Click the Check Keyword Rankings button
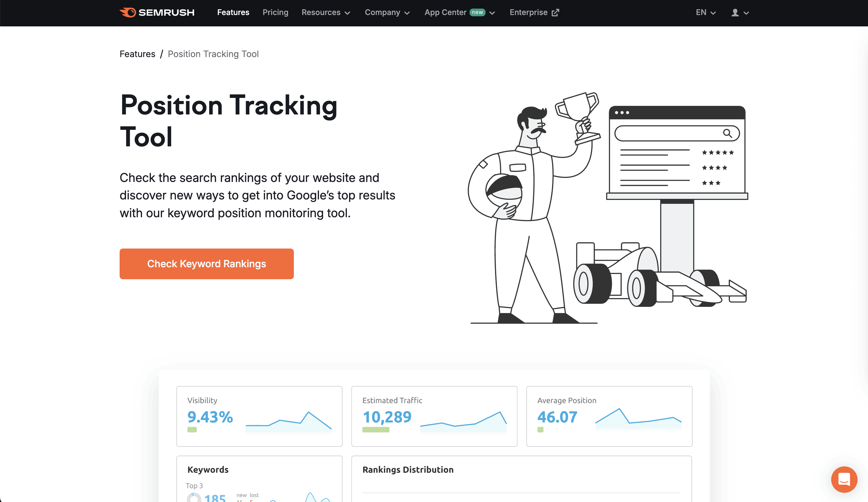The width and height of the screenshot is (868, 502). pos(206,264)
